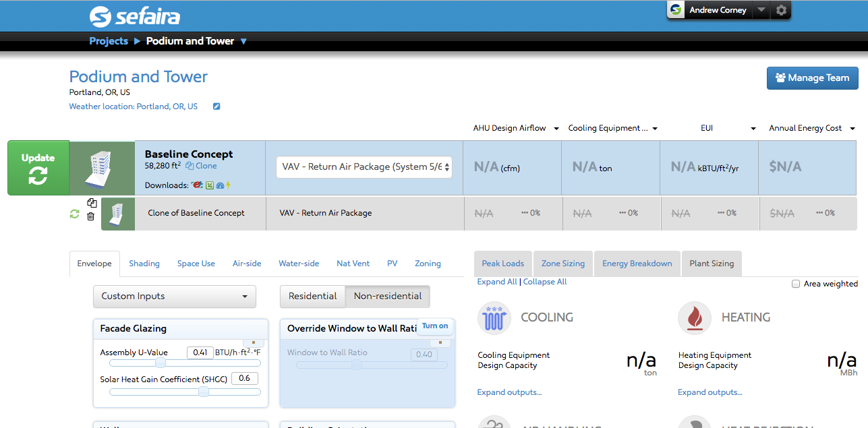
Task: Click the Override Window to Wall Ratio square handle
Action: [x=440, y=343]
